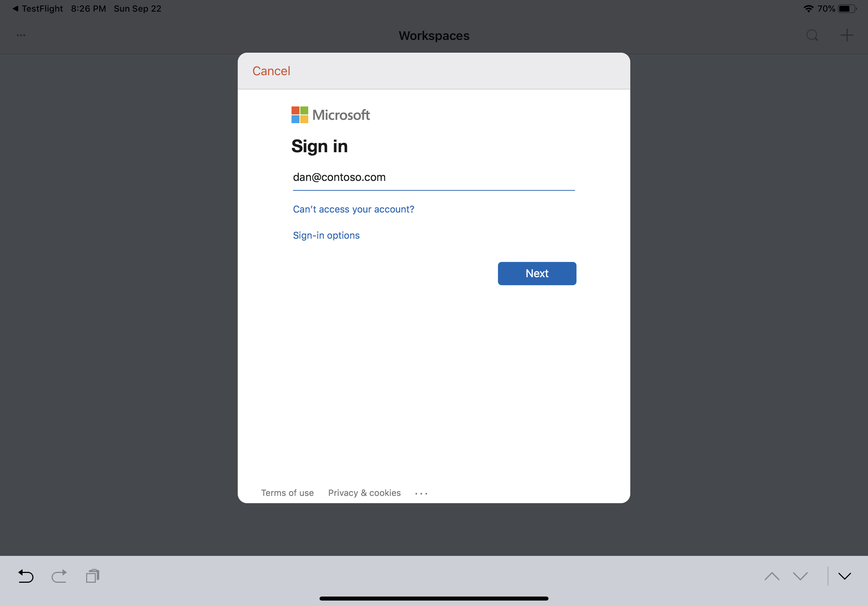The width and height of the screenshot is (868, 606).
Task: Click Cancel to dismiss sign-in dialog
Action: (x=271, y=71)
